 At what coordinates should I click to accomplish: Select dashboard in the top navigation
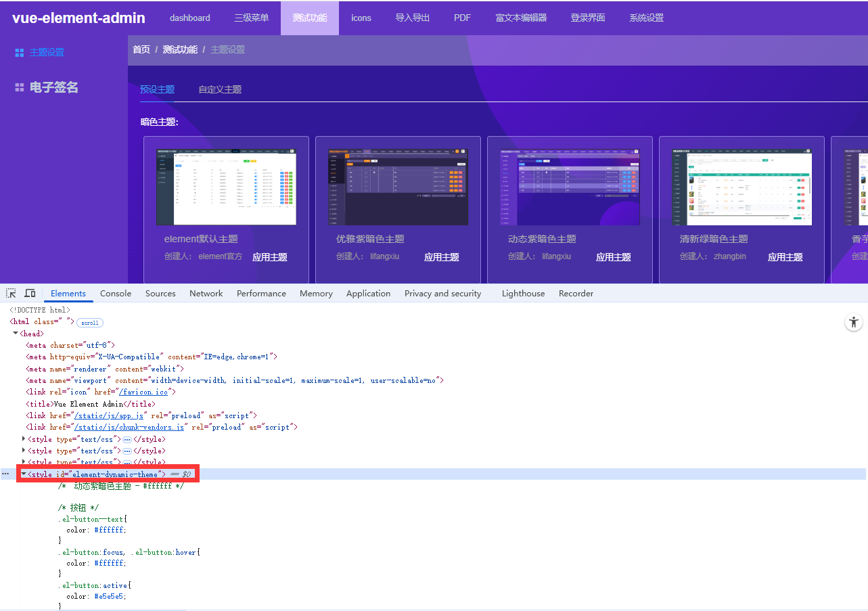(x=189, y=18)
